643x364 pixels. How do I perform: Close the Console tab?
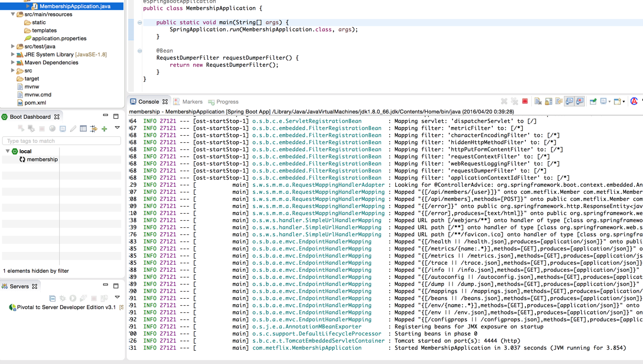(165, 102)
